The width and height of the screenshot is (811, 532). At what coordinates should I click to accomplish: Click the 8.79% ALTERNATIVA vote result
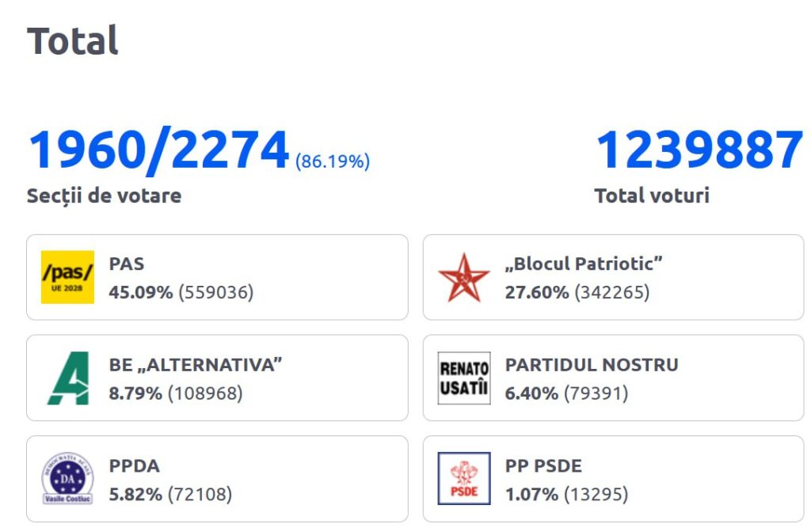tap(175, 393)
